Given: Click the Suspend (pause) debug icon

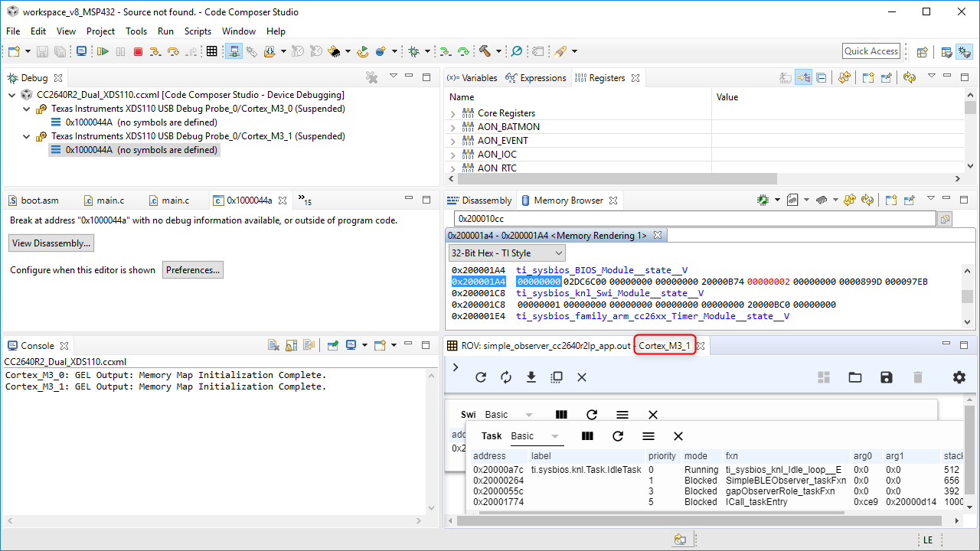Looking at the screenshot, I should 120,51.
